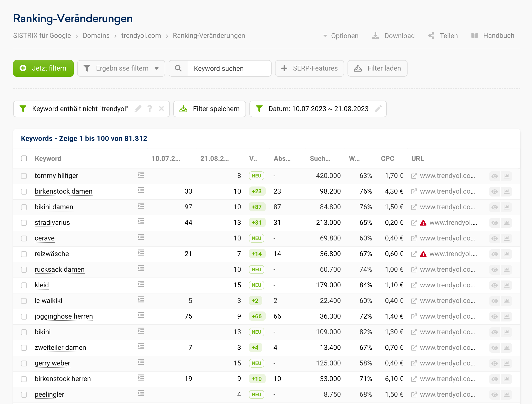The height and width of the screenshot is (404, 532).
Task: Open chart icon for rucksack damen row
Action: (x=507, y=270)
